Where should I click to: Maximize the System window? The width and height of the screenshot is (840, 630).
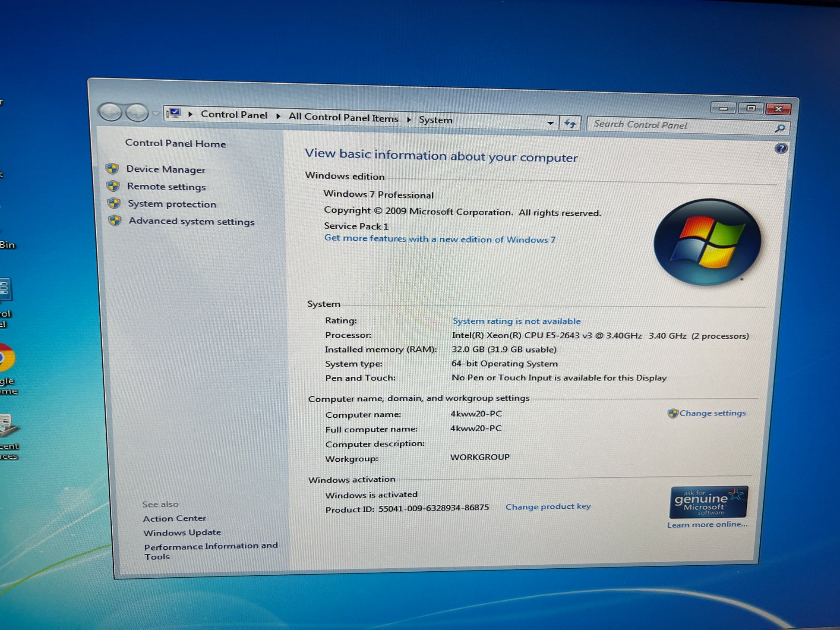(x=751, y=108)
